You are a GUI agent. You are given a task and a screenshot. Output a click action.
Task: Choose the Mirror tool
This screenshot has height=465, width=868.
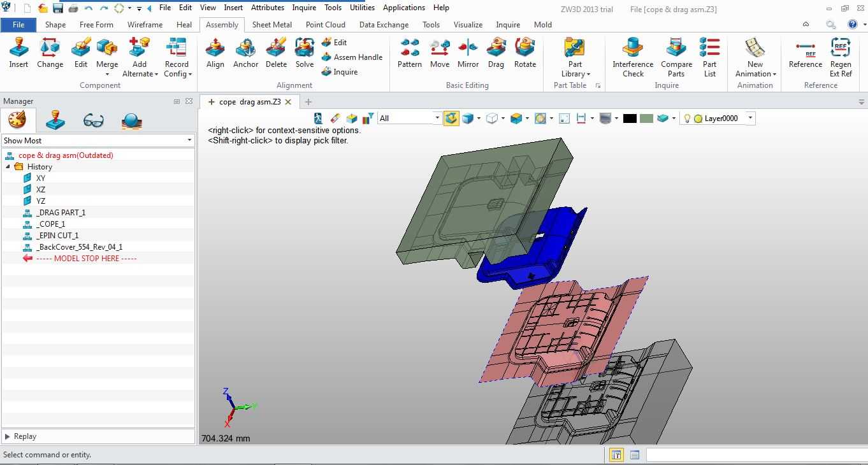(468, 54)
